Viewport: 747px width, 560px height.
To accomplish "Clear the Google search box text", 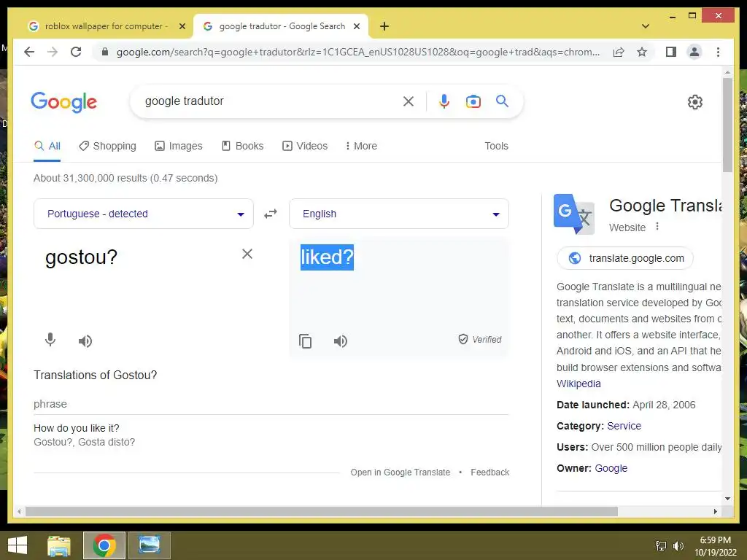I will coord(409,101).
